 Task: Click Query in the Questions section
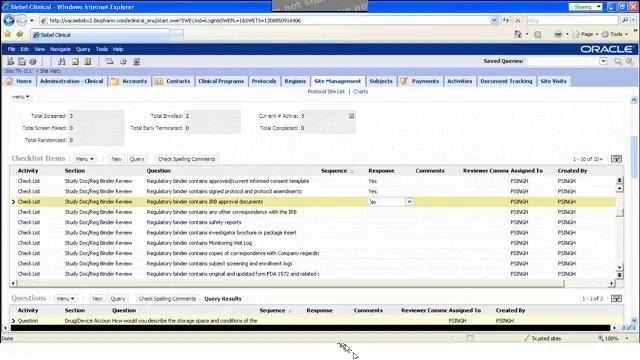118,298
